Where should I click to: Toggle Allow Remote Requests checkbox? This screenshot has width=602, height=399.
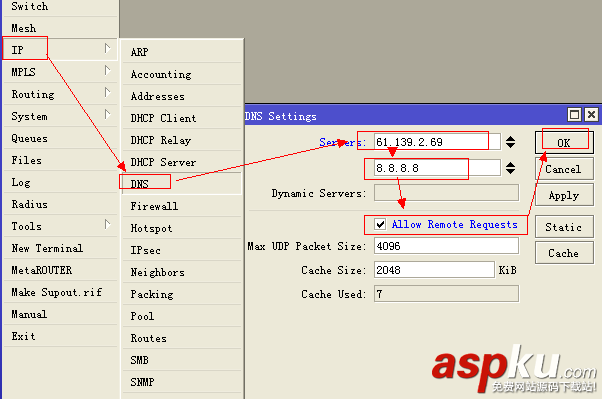click(x=380, y=224)
